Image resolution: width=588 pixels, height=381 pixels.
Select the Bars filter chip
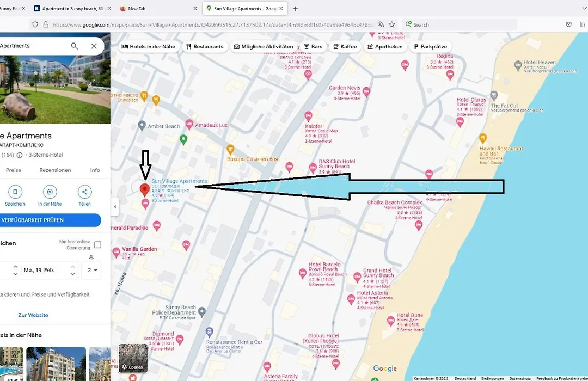coord(313,46)
